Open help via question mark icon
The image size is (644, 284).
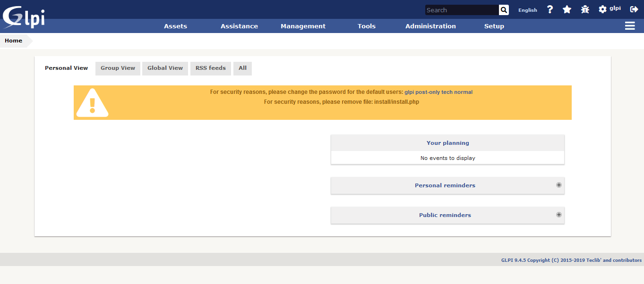tap(550, 9)
